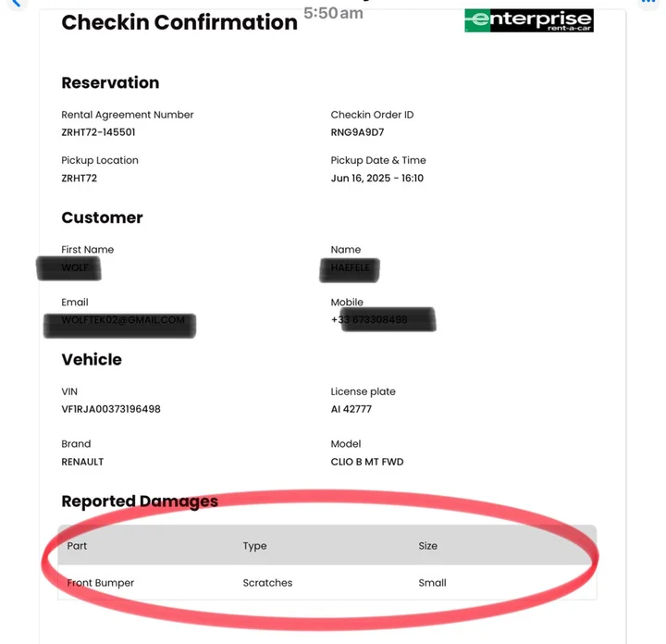Click the redacted Email address value

[122, 321]
